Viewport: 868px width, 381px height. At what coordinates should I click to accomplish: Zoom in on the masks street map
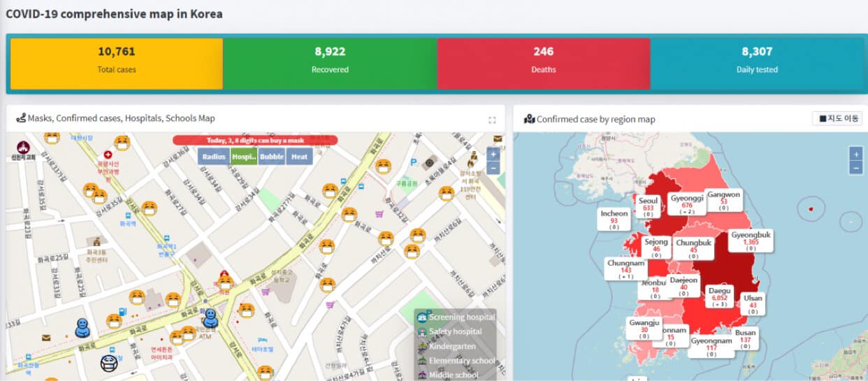tap(493, 154)
